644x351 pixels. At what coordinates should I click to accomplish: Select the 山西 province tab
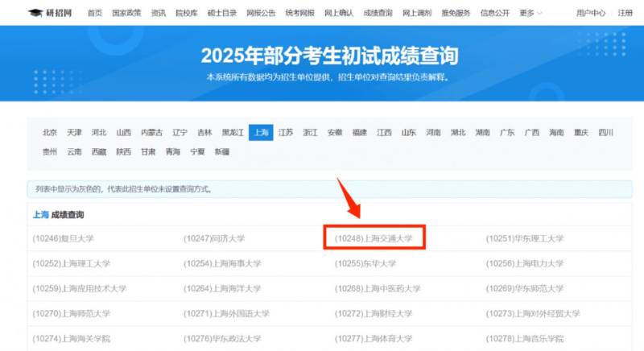[x=124, y=133]
